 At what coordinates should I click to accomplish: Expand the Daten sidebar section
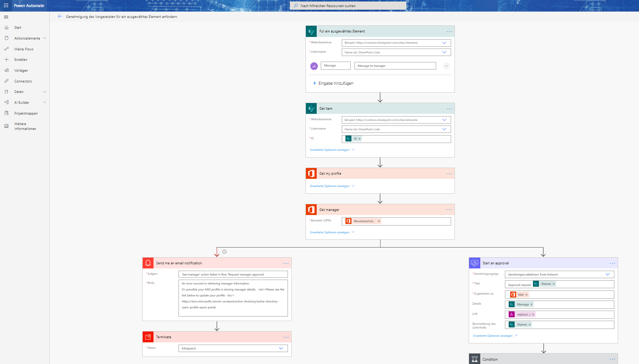(44, 91)
